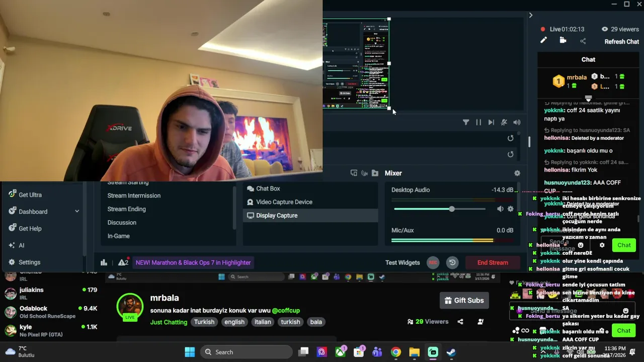Click the lower refresh arrow icon

point(510,154)
